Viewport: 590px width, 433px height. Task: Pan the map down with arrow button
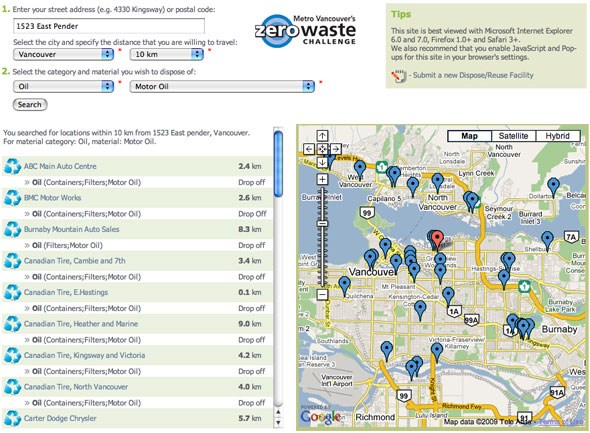pyautogui.click(x=322, y=163)
